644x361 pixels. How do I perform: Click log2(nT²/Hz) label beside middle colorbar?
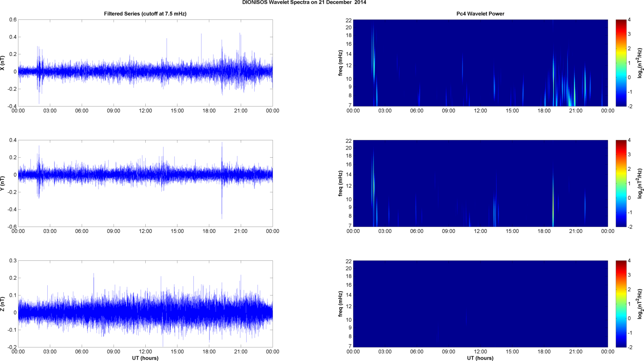point(640,183)
